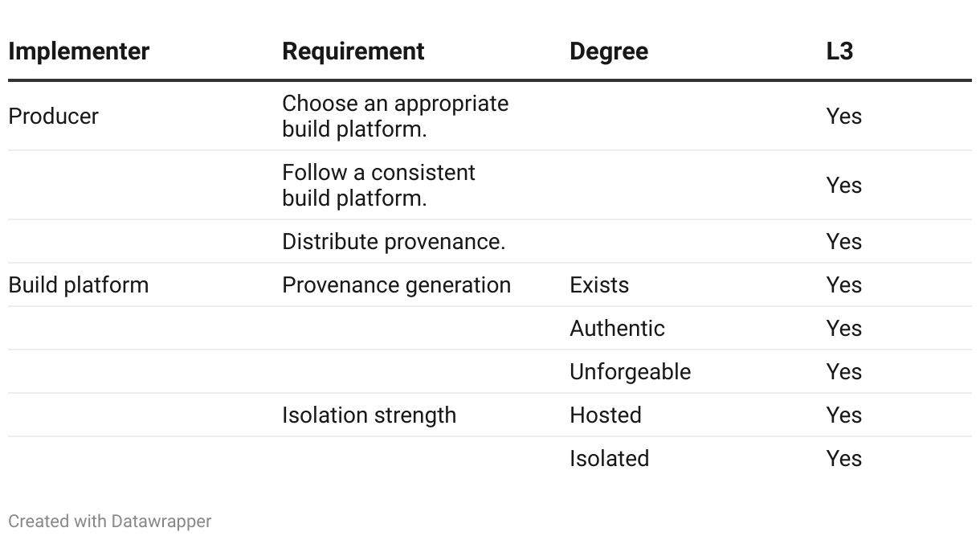The width and height of the screenshot is (980, 540).
Task: Click the Isolated degree cell
Action: coord(609,459)
